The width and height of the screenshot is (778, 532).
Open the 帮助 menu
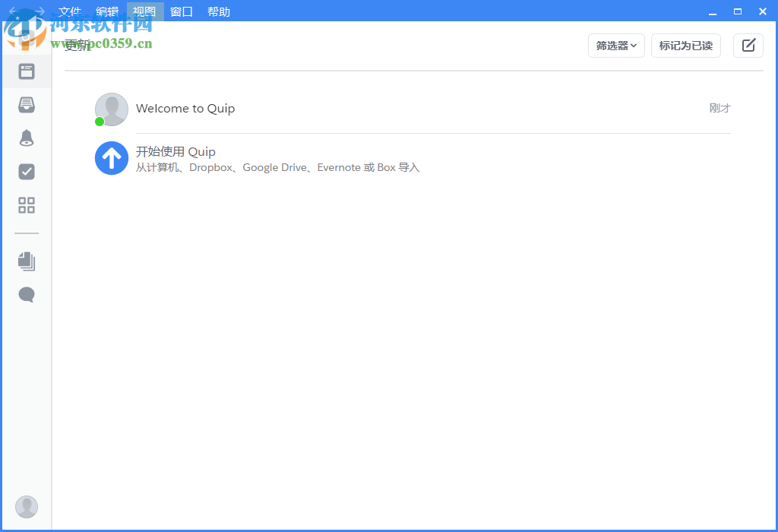(x=219, y=11)
